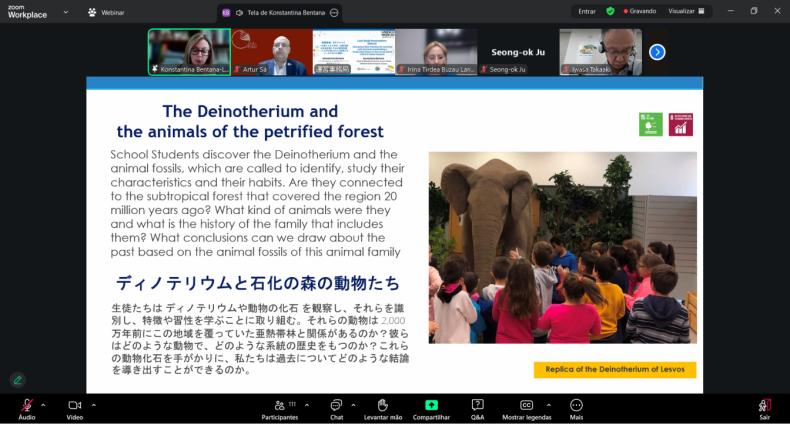Toggle camera using the Vídeo button

pos(74,405)
